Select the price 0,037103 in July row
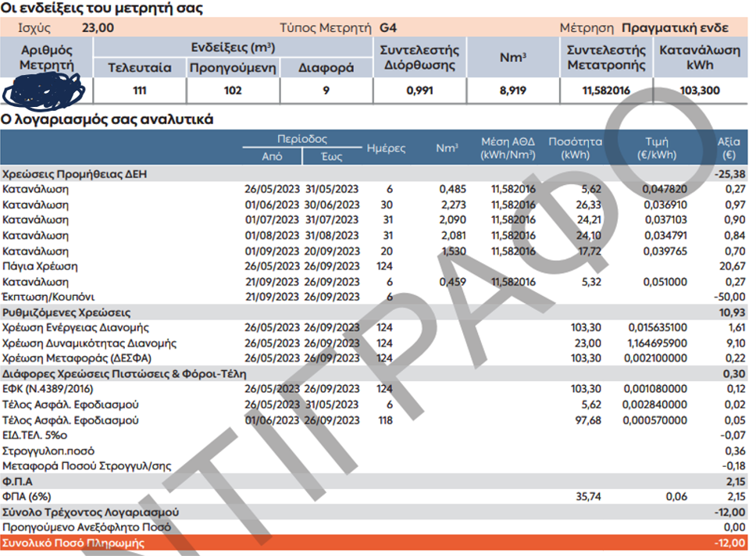756x556 pixels. [x=666, y=220]
